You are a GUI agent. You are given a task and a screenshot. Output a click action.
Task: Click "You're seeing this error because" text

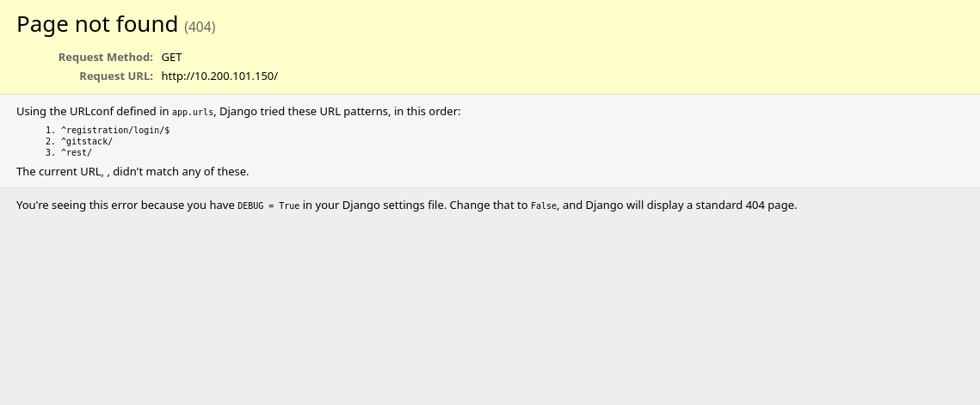[x=100, y=205]
